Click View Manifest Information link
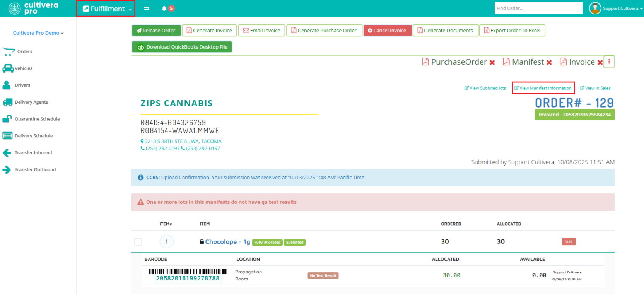 [x=543, y=88]
